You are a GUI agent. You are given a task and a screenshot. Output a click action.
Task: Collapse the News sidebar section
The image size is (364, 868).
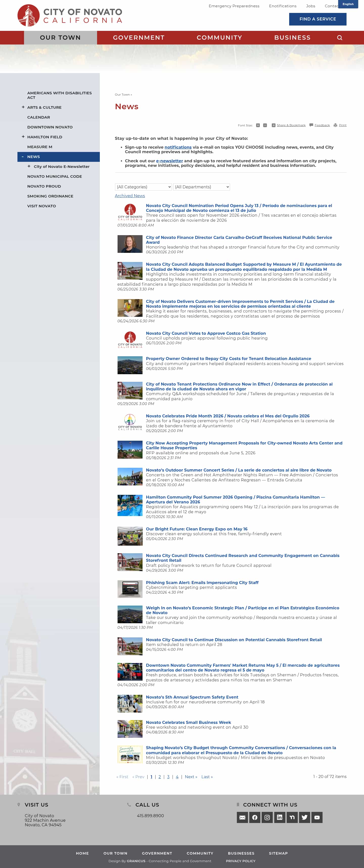pyautogui.click(x=22, y=157)
